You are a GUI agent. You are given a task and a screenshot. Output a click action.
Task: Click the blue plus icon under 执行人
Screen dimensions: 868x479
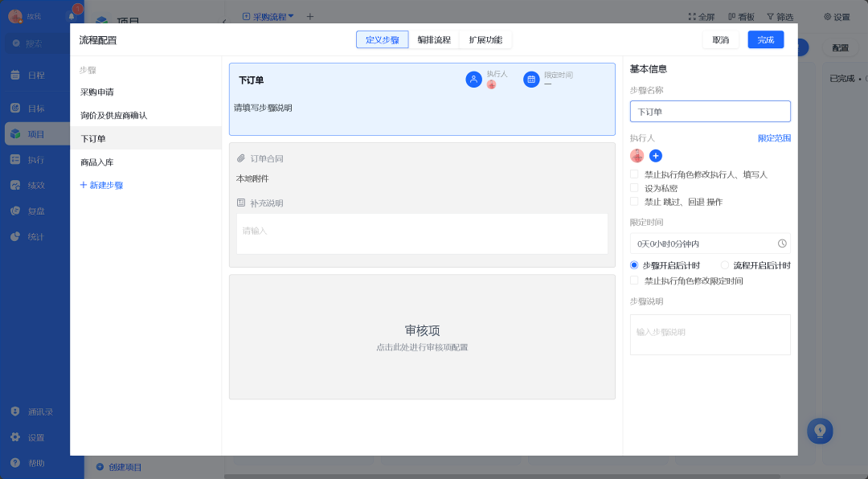(x=656, y=156)
